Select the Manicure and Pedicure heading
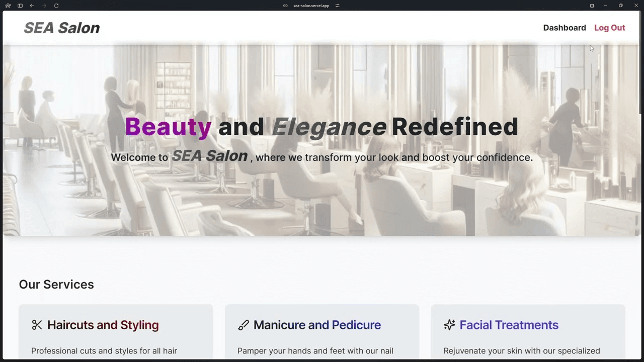 [x=317, y=325]
